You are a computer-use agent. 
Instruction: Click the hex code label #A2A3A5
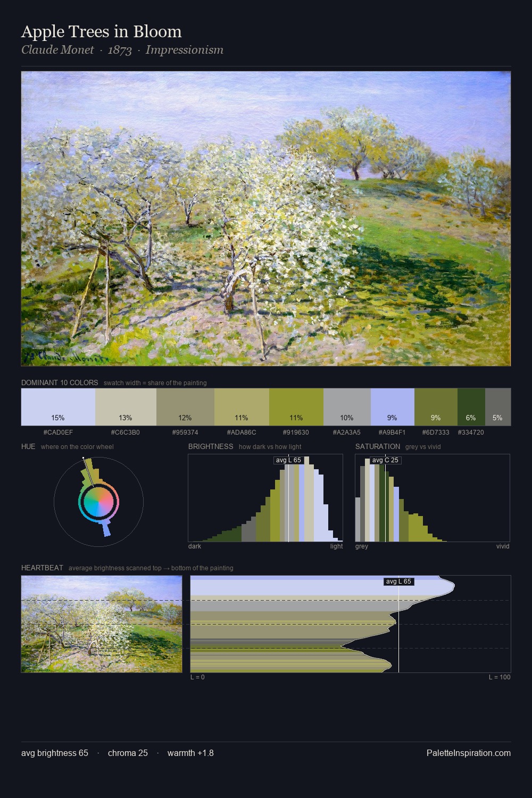coord(347,433)
